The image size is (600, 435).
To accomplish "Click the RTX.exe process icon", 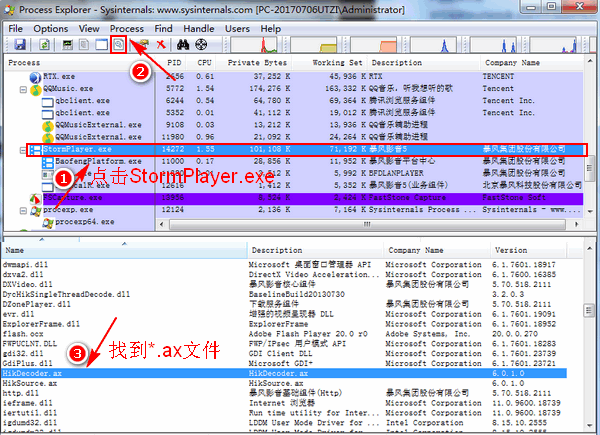I will pos(35,77).
